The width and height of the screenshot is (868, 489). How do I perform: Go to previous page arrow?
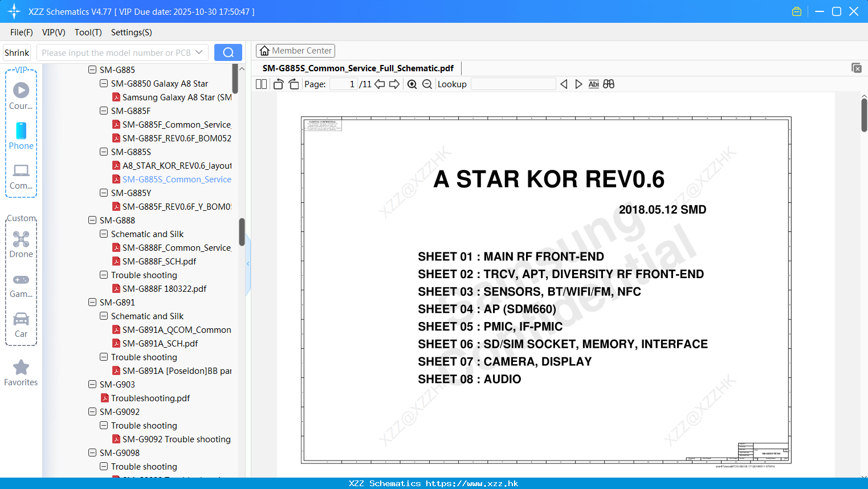(380, 84)
